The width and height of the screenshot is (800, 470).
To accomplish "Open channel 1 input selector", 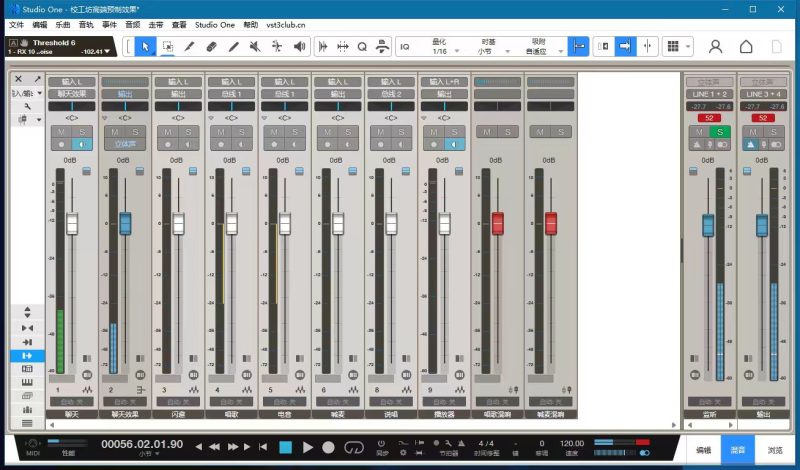I will pyautogui.click(x=71, y=82).
